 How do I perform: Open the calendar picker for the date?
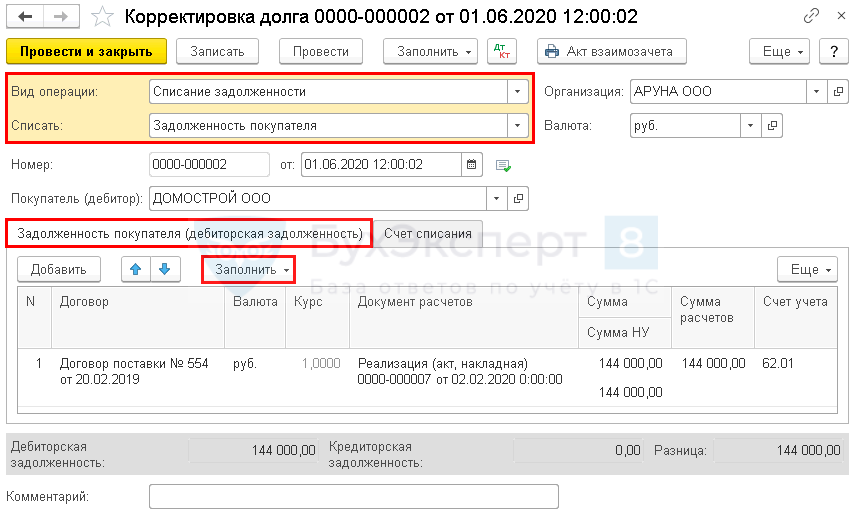(x=472, y=164)
